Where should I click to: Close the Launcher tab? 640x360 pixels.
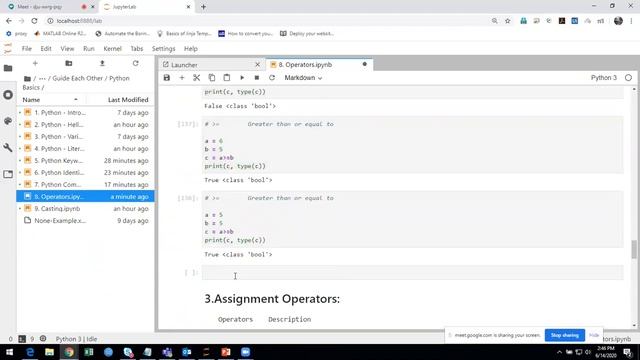point(258,65)
